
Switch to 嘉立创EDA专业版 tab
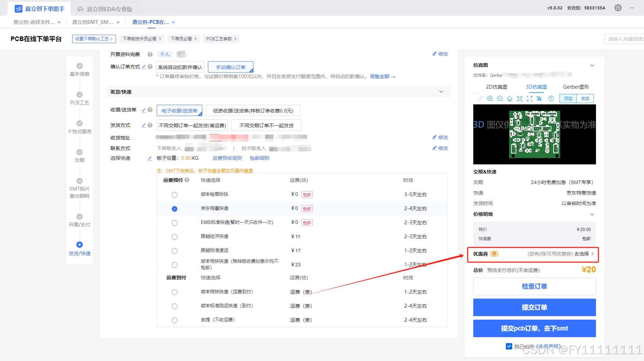click(105, 9)
